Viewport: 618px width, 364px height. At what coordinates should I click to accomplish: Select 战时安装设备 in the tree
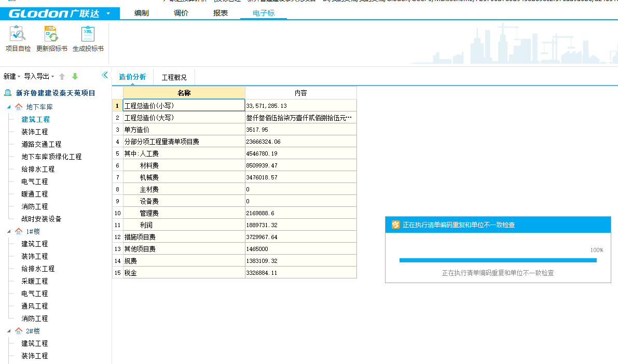[42, 219]
